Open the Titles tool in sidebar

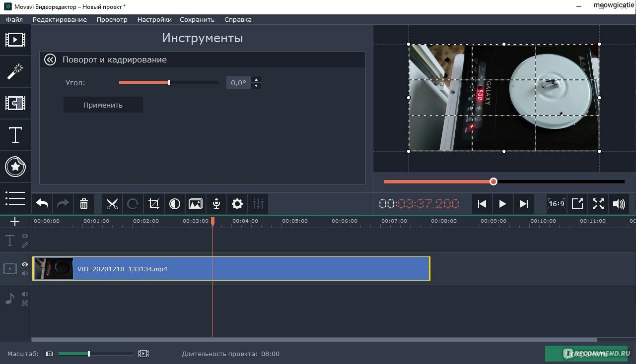tap(15, 135)
